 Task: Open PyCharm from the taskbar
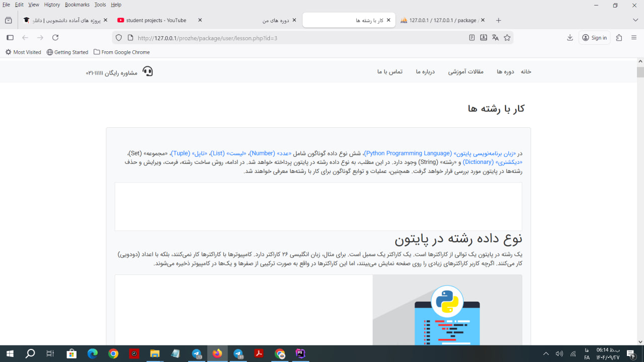point(300,354)
